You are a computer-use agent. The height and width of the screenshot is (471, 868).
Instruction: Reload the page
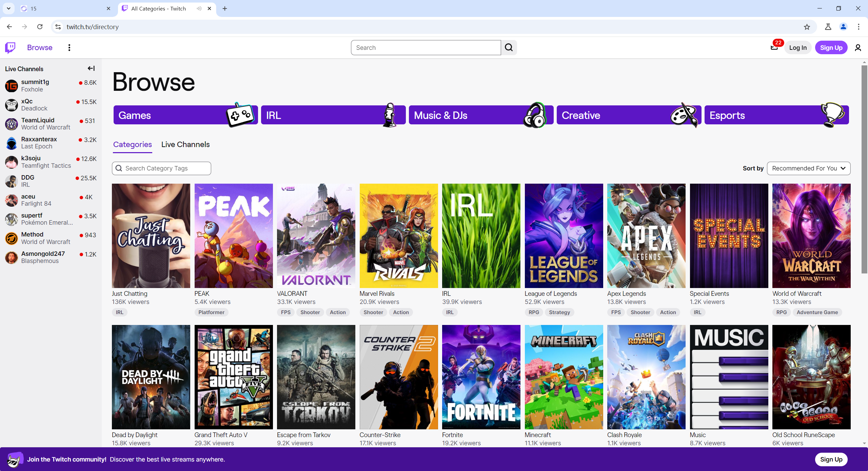(x=40, y=27)
